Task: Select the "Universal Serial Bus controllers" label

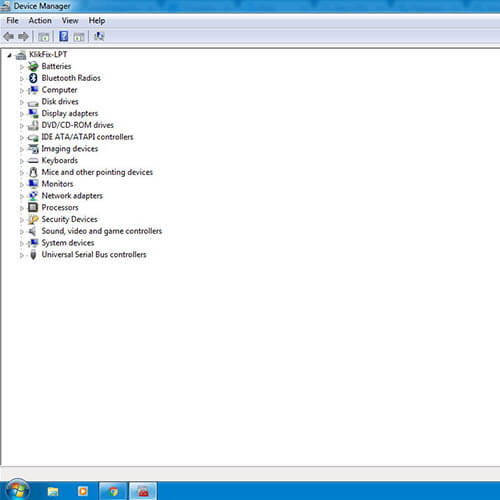Action: tap(94, 255)
